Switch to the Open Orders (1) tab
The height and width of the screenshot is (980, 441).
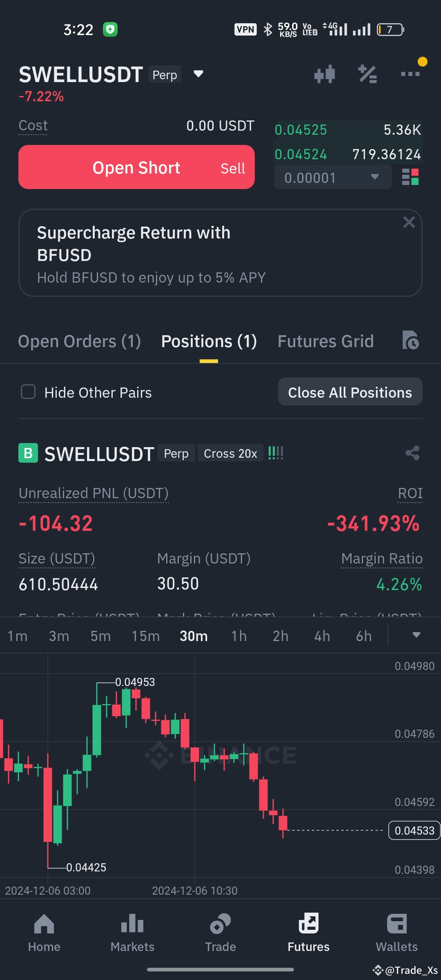[x=80, y=341]
